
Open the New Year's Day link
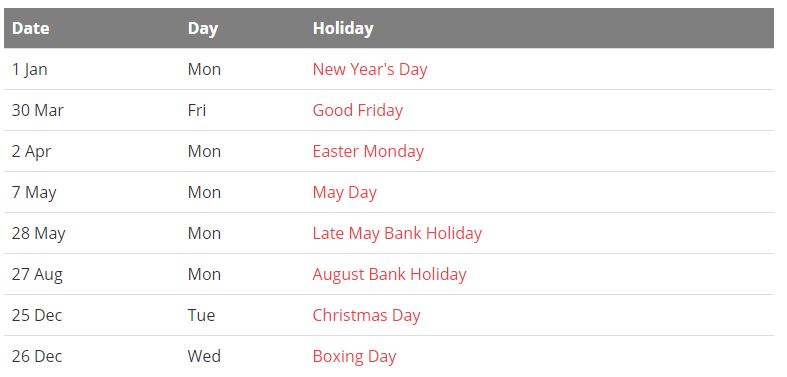pyautogui.click(x=370, y=69)
